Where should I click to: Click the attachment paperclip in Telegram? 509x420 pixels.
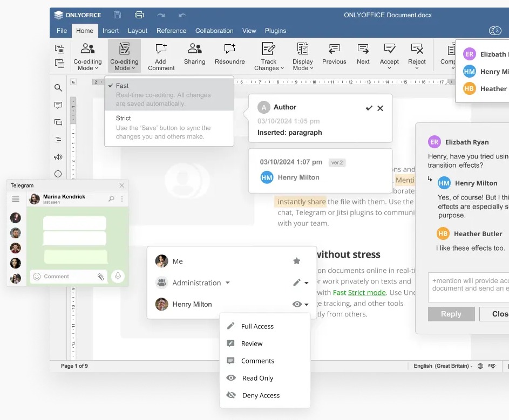point(100,277)
